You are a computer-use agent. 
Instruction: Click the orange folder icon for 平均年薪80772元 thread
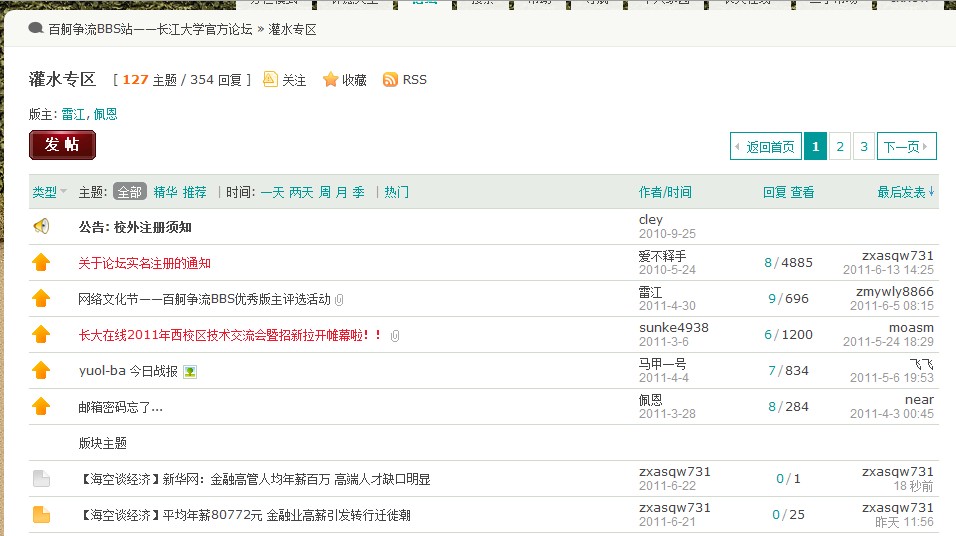coord(41,515)
